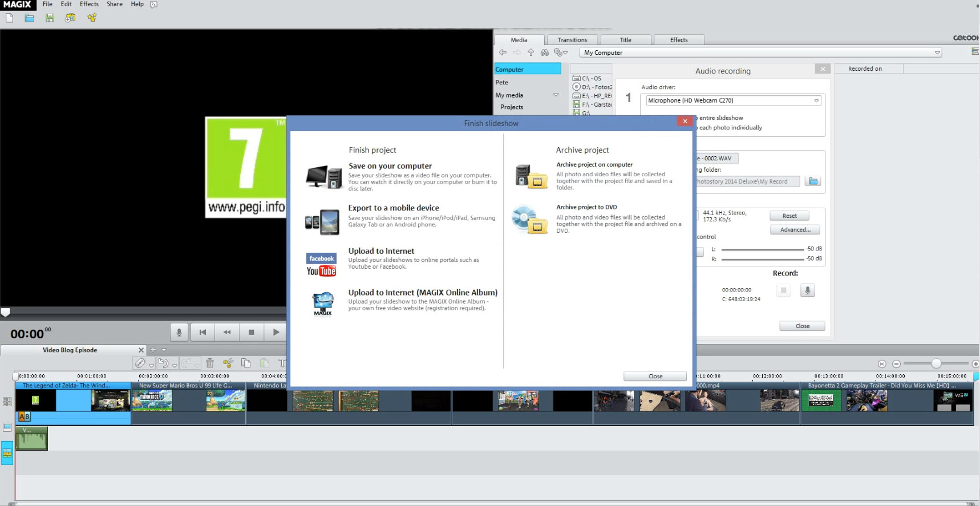Viewport: 980px width, 506px height.
Task: Click the eraser mouse mode tool icon
Action: pyautogui.click(x=140, y=363)
